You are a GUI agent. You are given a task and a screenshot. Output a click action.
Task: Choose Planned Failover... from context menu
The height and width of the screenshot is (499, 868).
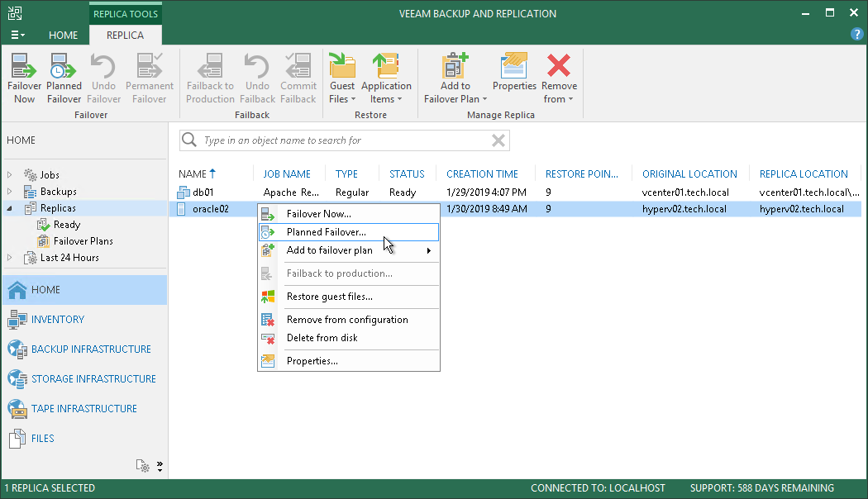349,232
